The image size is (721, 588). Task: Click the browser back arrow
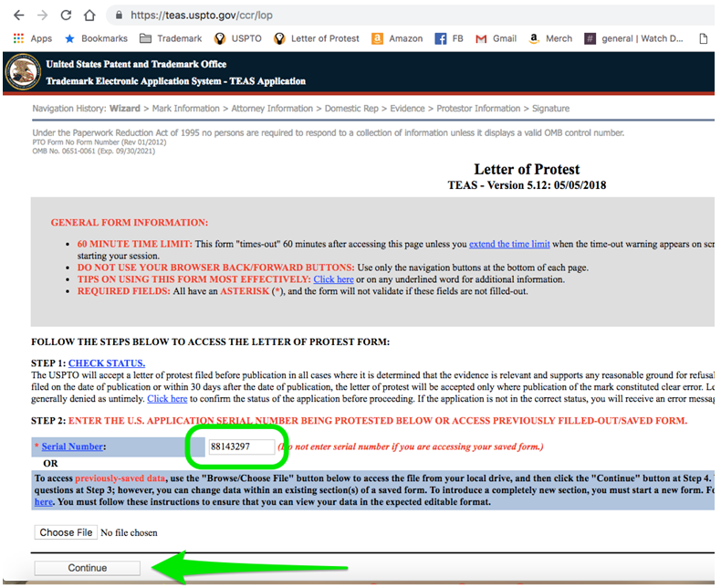coord(19,16)
